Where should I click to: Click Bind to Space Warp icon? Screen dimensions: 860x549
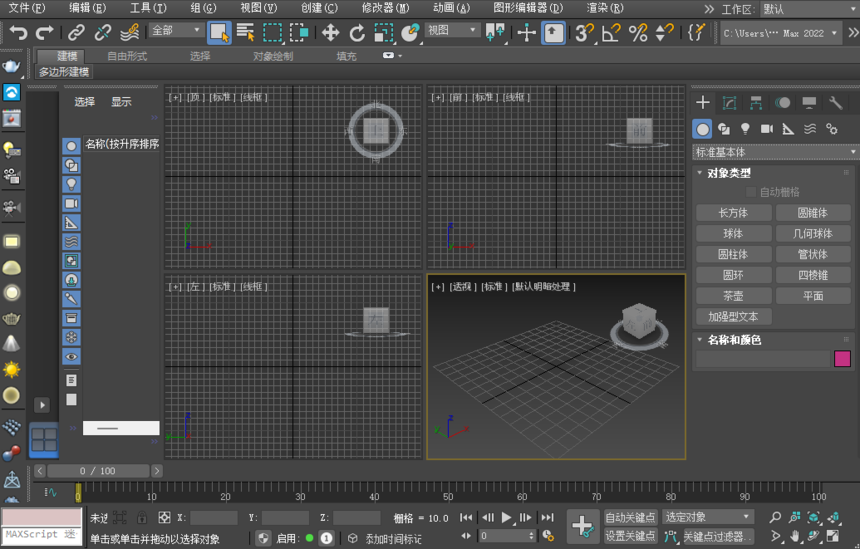pyautogui.click(x=129, y=33)
